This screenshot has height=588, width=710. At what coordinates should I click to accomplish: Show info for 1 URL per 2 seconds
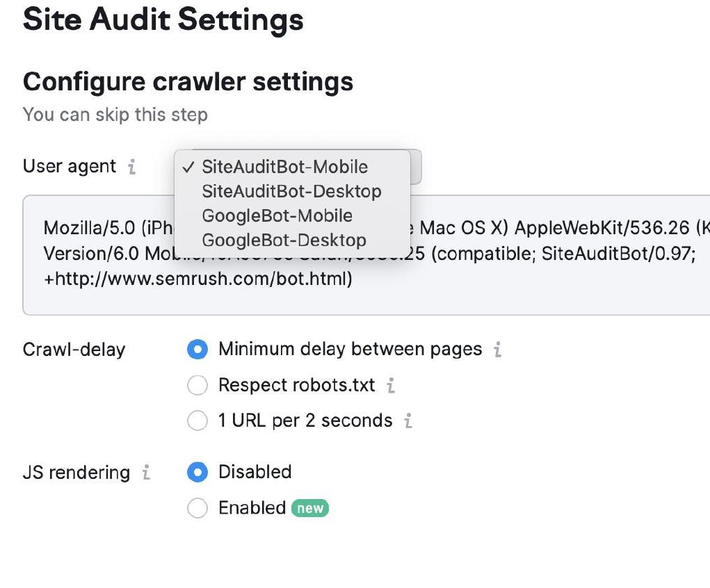(x=408, y=420)
